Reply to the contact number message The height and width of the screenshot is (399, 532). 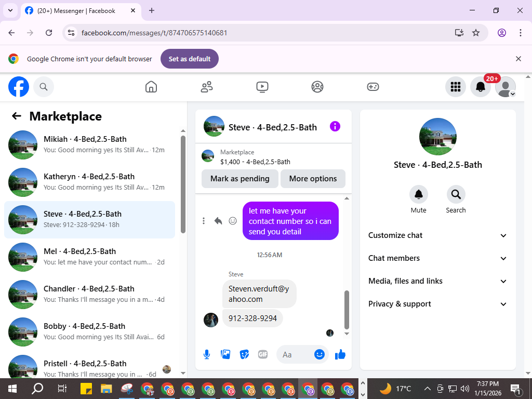[218, 221]
